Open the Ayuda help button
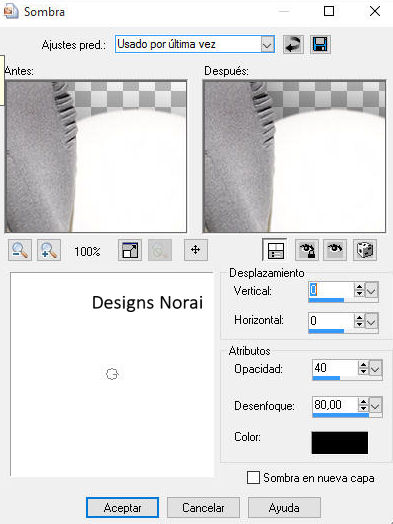Viewport: 393px width, 524px height. (x=284, y=508)
